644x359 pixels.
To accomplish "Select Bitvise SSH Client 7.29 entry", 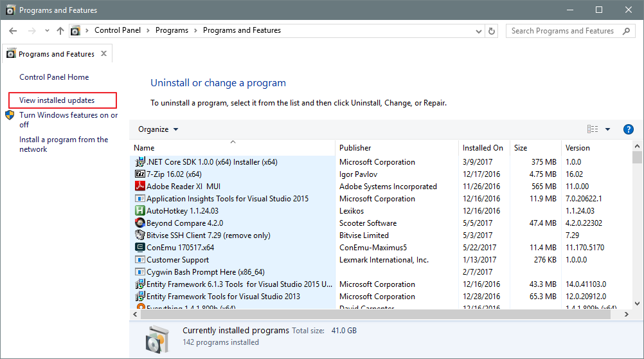I will pos(208,235).
